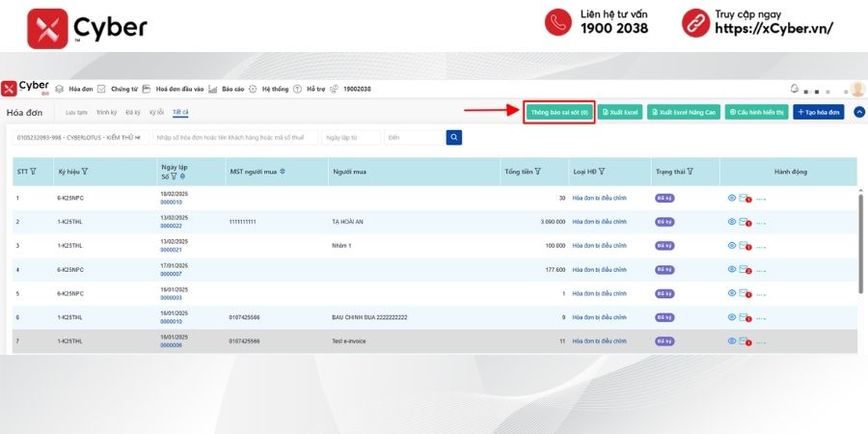Click the xCyber Bill logo in the app header
The height and width of the screenshot is (434, 868).
25,89
